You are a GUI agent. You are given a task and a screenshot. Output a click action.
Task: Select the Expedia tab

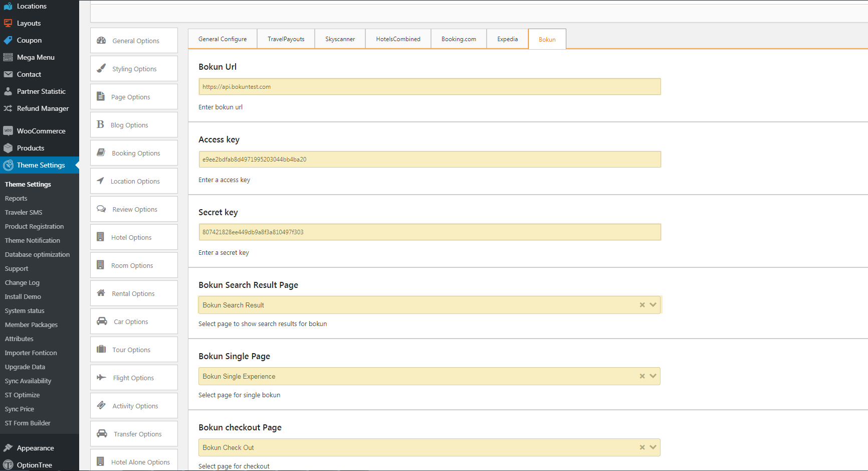click(508, 39)
